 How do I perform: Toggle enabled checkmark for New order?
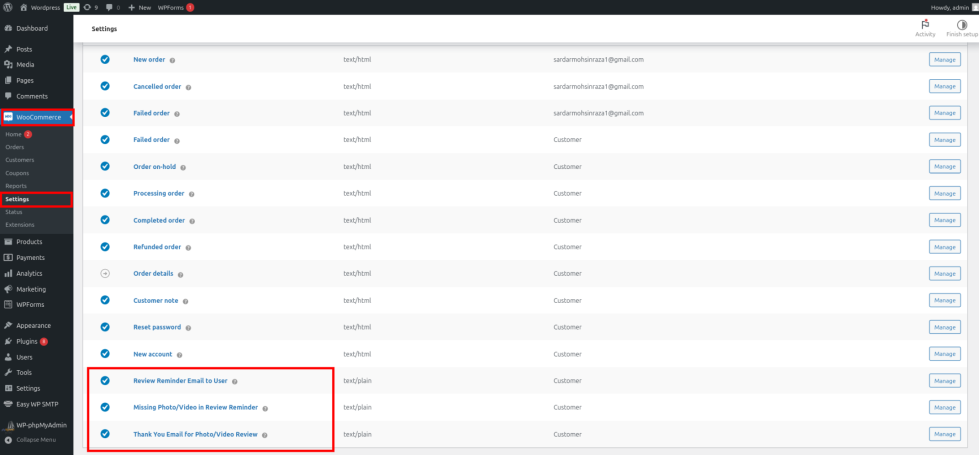(105, 59)
